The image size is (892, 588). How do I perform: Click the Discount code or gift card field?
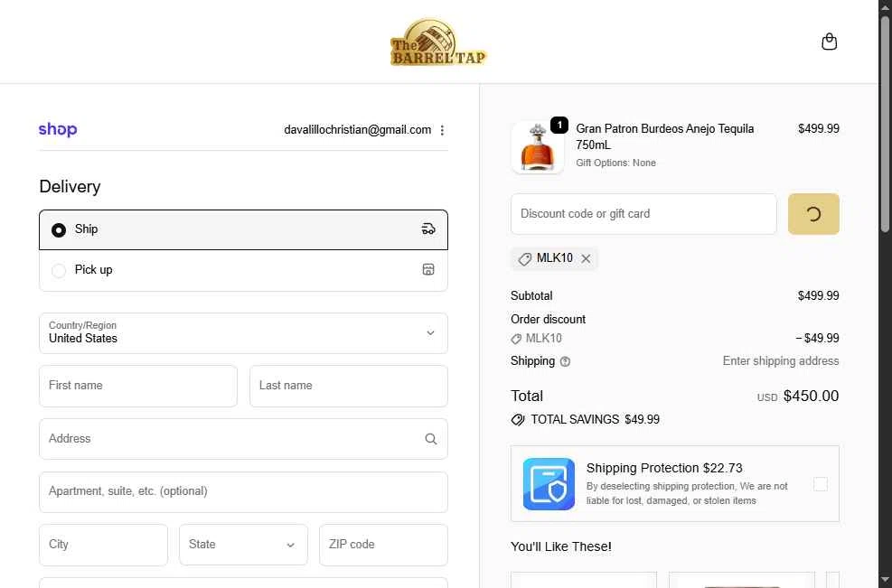[x=643, y=214]
